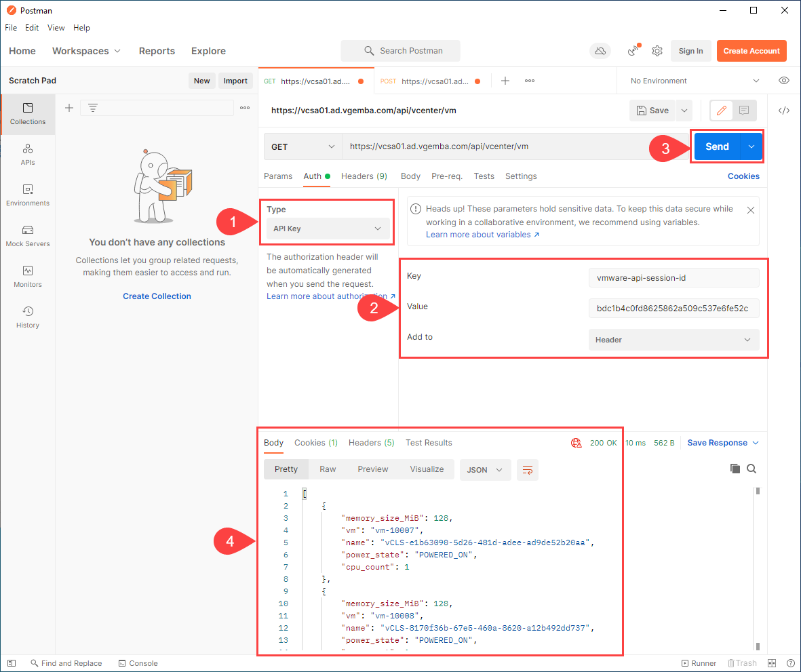
Task: Open the Save options dropdown arrow
Action: [x=684, y=111]
